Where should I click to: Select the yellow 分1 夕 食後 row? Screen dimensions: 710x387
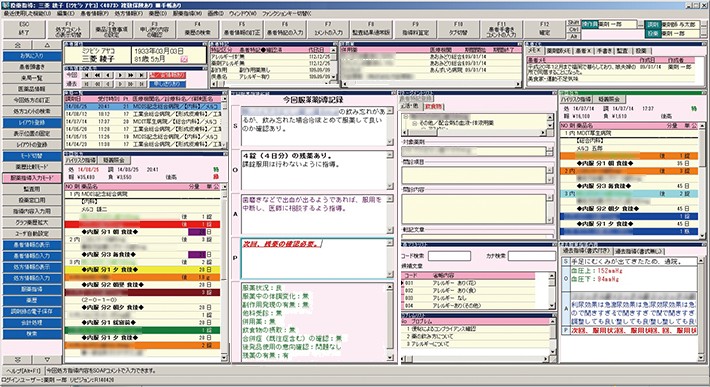(142, 270)
